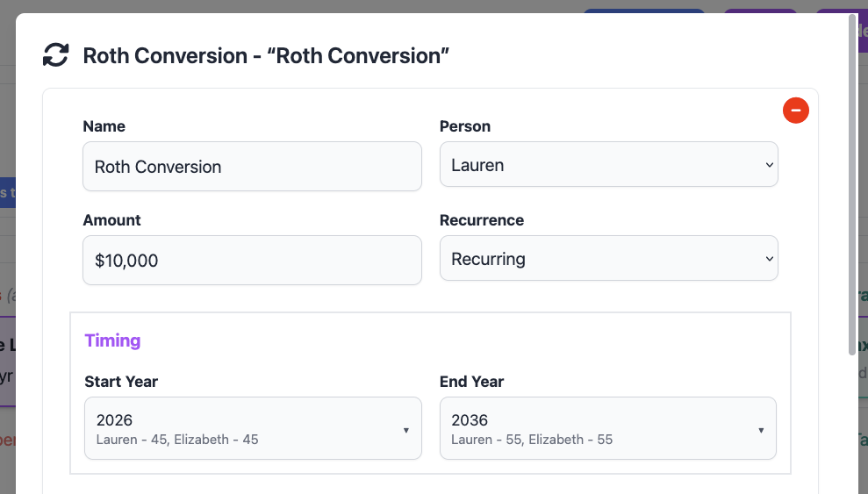Click the Roth Conversion sync arrows icon
868x494 pixels.
(x=55, y=55)
